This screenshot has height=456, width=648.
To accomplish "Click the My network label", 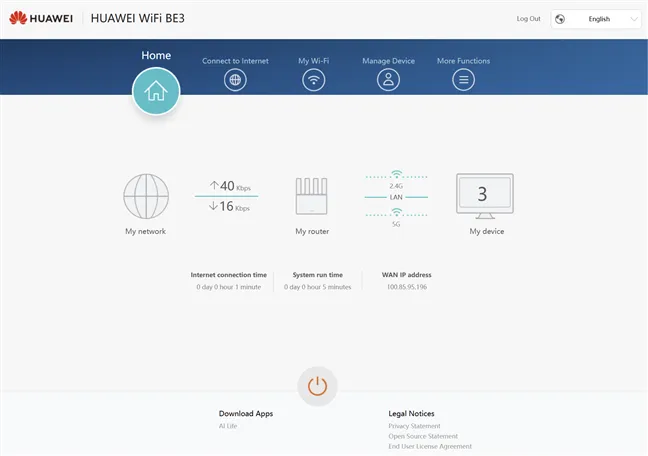I will [145, 232].
